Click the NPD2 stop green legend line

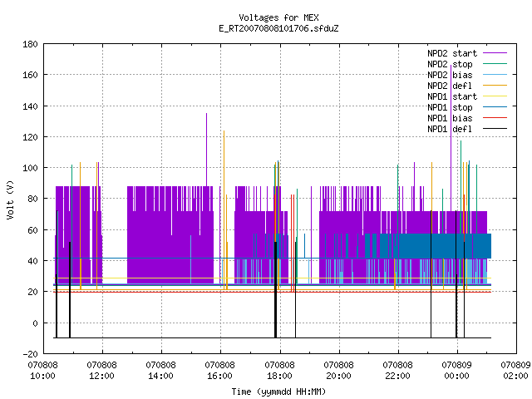point(495,64)
